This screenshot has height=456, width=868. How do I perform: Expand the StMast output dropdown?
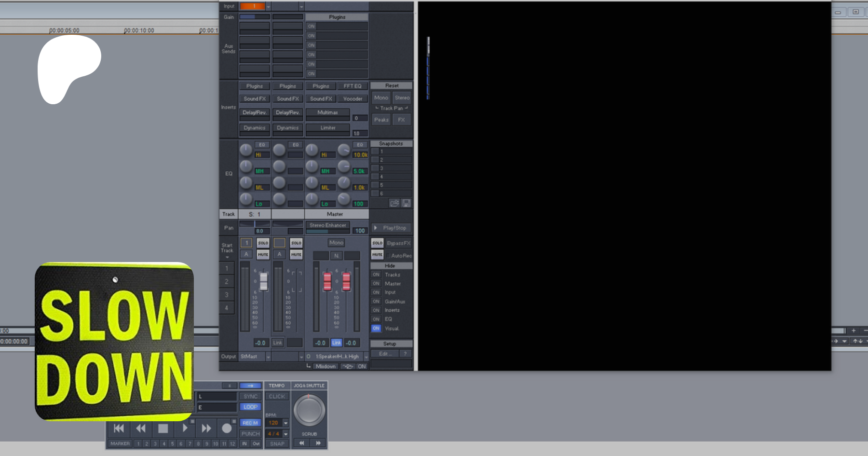coord(268,357)
